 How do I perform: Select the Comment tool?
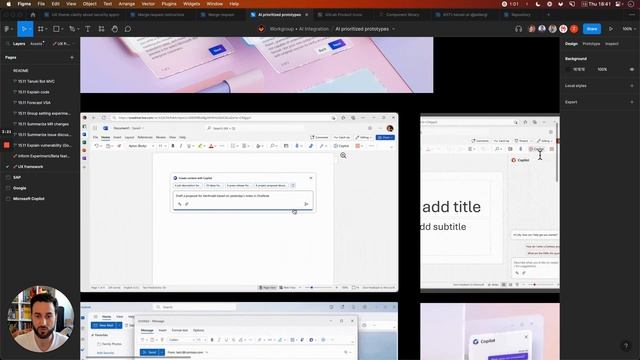point(128,29)
